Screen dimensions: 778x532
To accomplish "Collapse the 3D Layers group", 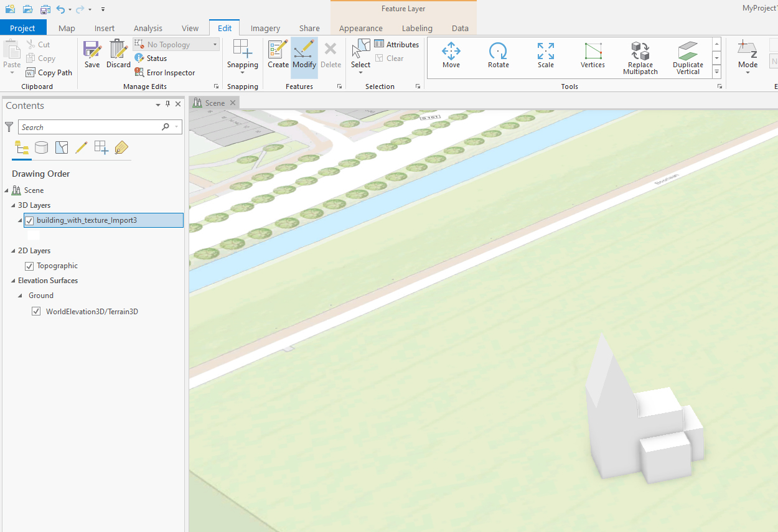I will [x=13, y=205].
